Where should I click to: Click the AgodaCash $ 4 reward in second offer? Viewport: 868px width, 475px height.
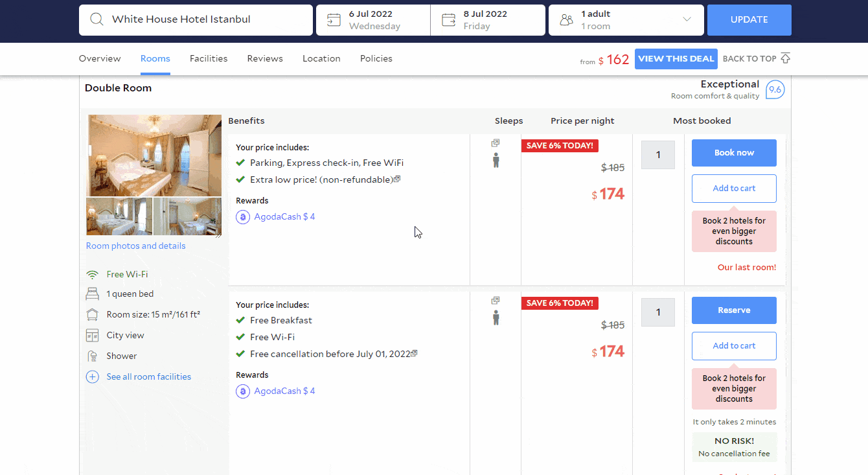click(x=284, y=391)
